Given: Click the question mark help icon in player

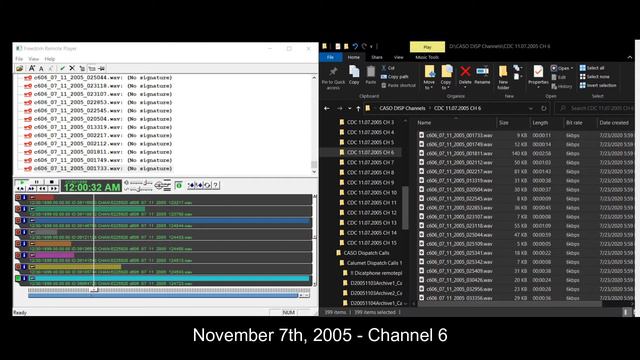Looking at the screenshot, I should [x=216, y=185].
